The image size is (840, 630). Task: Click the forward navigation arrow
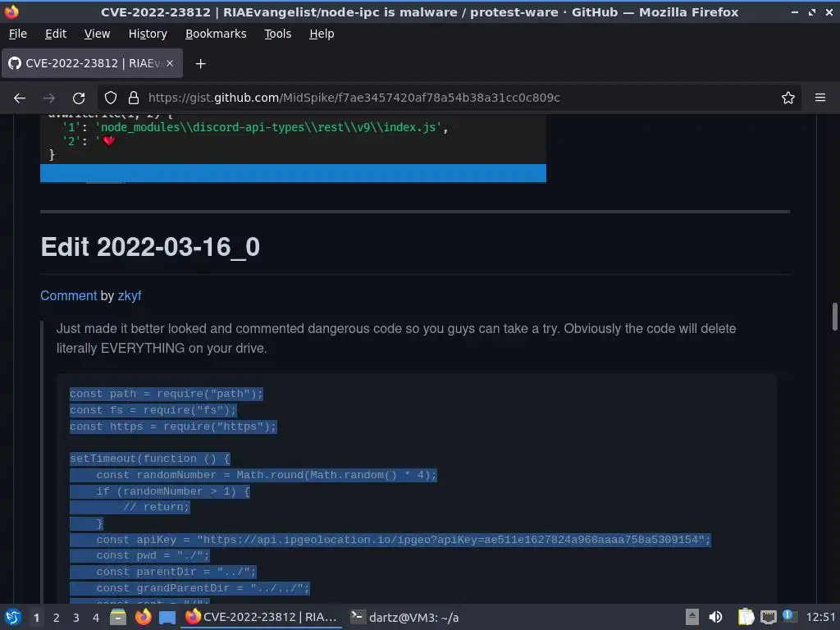tap(48, 98)
